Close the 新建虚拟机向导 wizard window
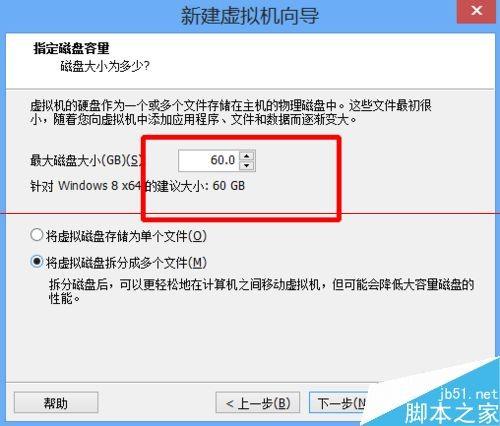 [x=476, y=11]
